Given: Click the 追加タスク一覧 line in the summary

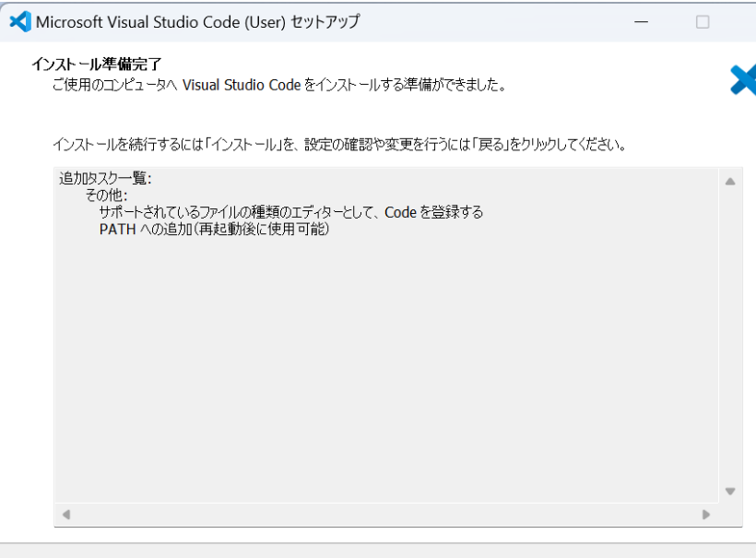Looking at the screenshot, I should pyautogui.click(x=105, y=180).
